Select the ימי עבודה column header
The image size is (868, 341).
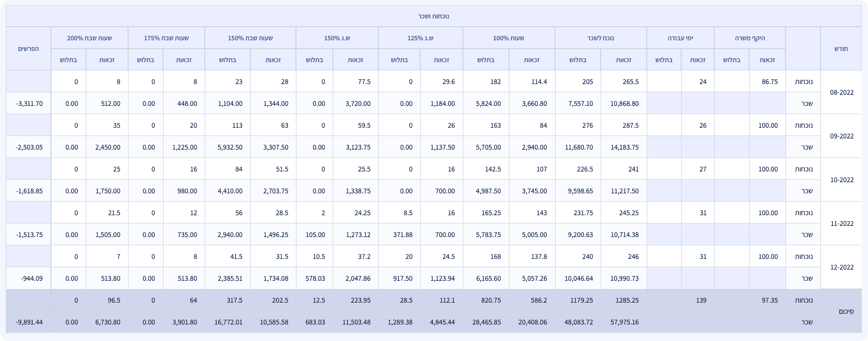point(680,38)
